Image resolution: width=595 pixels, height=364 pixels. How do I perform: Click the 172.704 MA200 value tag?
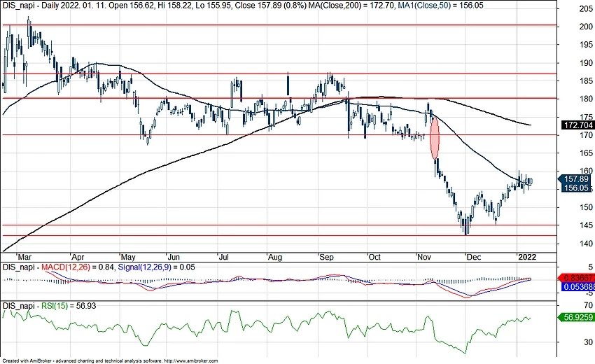[x=578, y=125]
